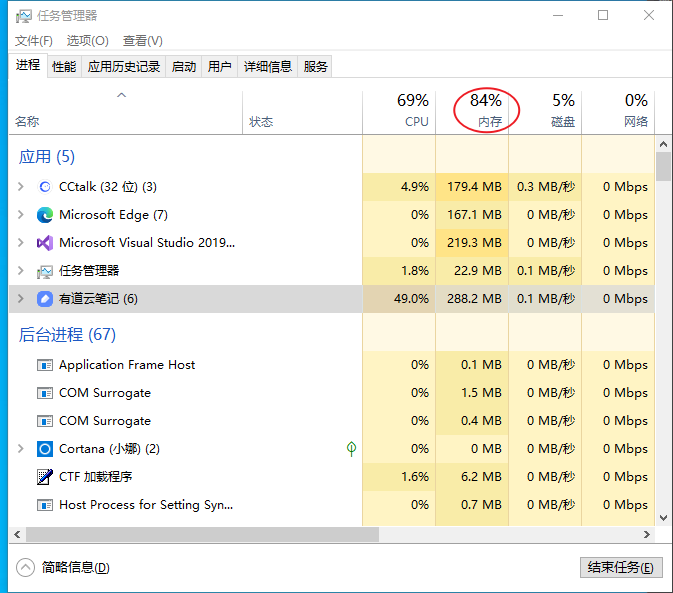Click the Microsoft Edge icon
Viewport: 673px width, 593px height.
[45, 215]
